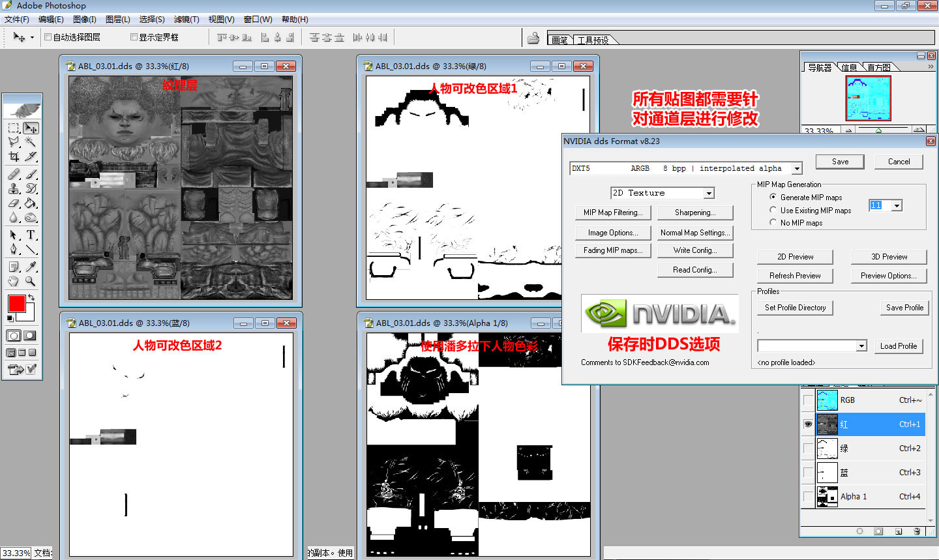Select the Eyedropper tool
939x560 pixels.
tap(31, 267)
